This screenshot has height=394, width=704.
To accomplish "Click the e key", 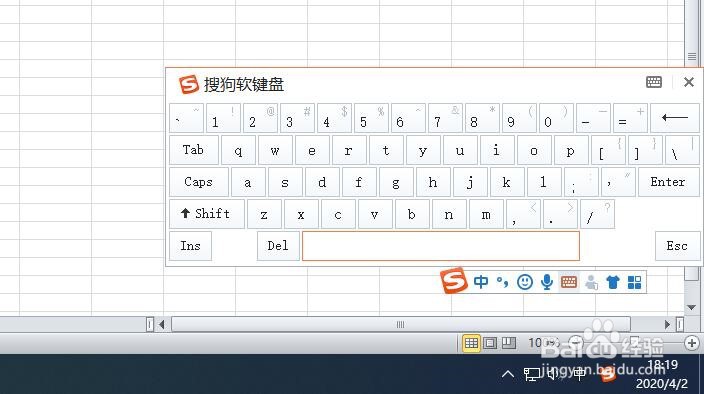I will pos(312,150).
